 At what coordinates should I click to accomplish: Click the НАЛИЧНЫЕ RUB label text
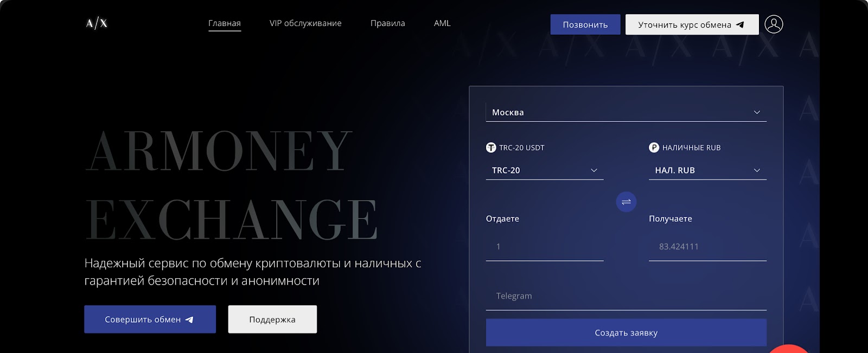(691, 147)
